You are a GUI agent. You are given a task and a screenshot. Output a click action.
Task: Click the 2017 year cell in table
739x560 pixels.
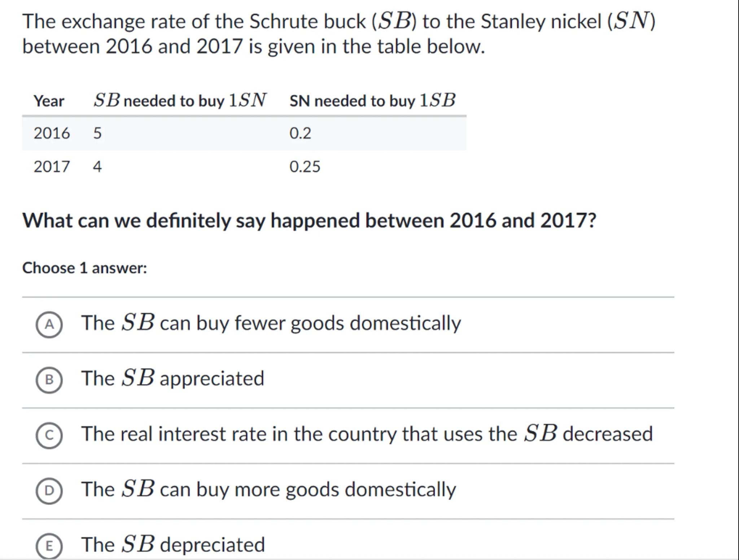pyautogui.click(x=52, y=167)
